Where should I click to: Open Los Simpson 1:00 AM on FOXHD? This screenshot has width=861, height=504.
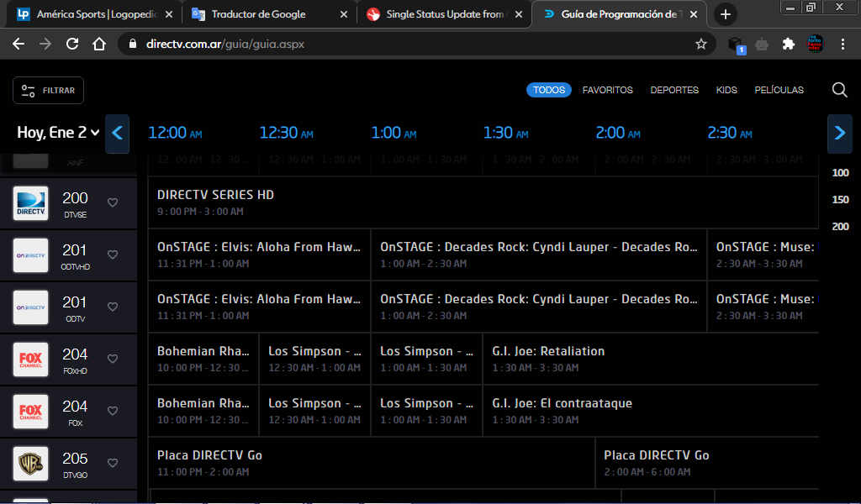tap(426, 359)
